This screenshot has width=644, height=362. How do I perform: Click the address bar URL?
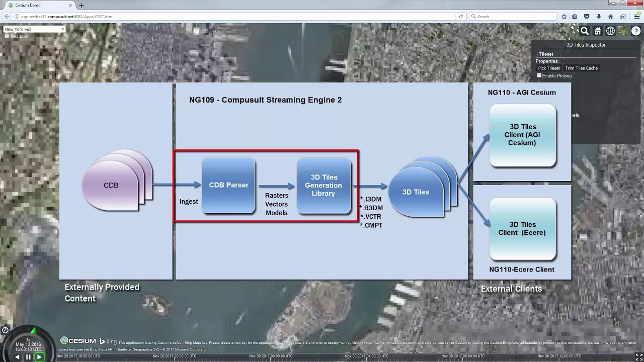tap(68, 17)
